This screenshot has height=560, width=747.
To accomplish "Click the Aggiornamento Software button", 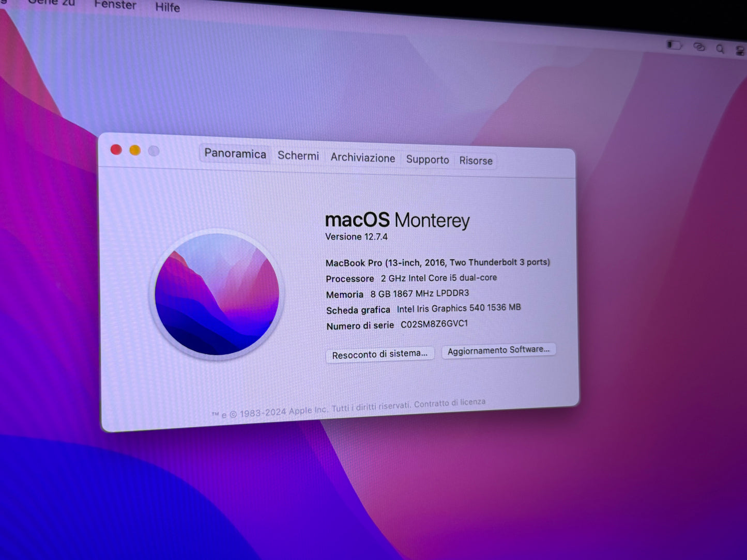I will (x=499, y=350).
